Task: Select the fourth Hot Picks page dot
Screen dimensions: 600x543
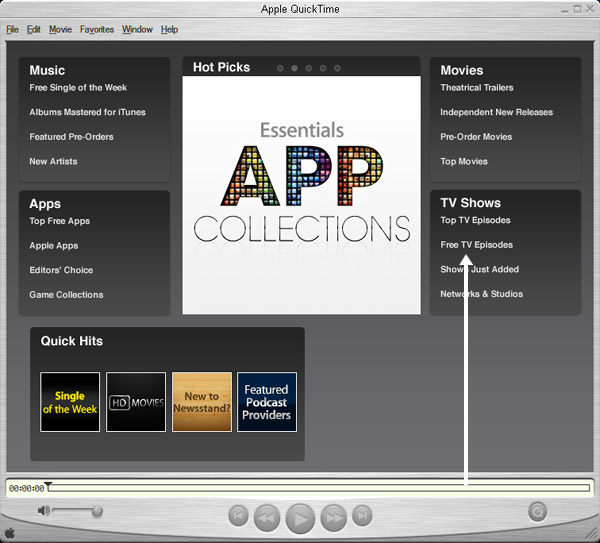Action: pyautogui.click(x=323, y=68)
